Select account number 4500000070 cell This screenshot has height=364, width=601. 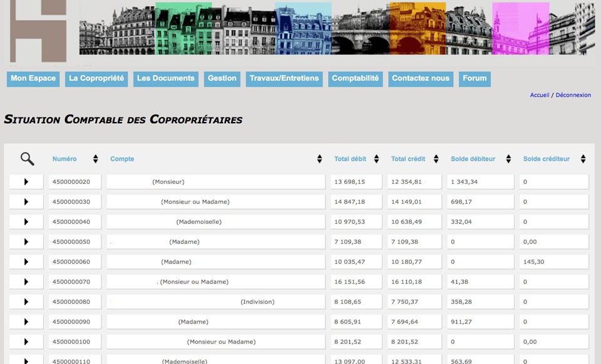(75, 281)
